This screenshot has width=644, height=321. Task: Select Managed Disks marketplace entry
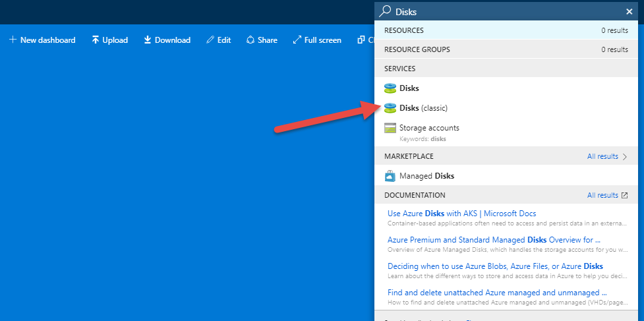click(x=506, y=176)
